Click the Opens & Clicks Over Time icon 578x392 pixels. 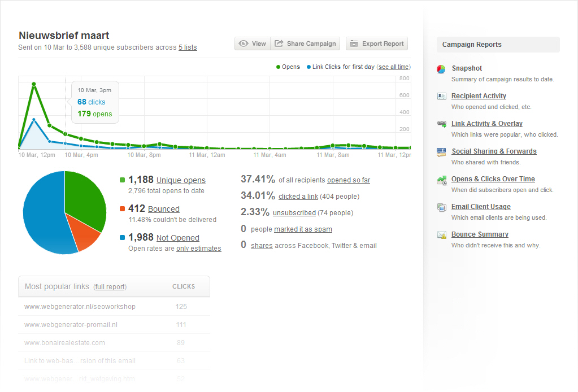pyautogui.click(x=441, y=180)
